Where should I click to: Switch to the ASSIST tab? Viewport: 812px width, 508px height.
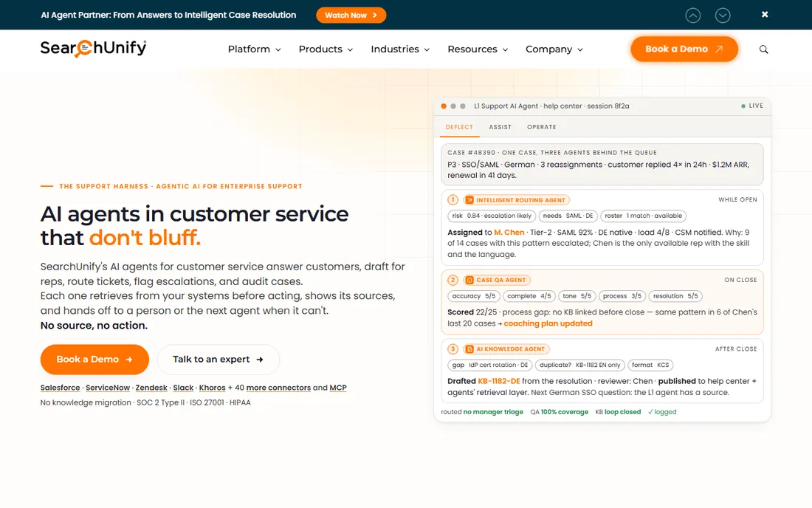click(500, 127)
